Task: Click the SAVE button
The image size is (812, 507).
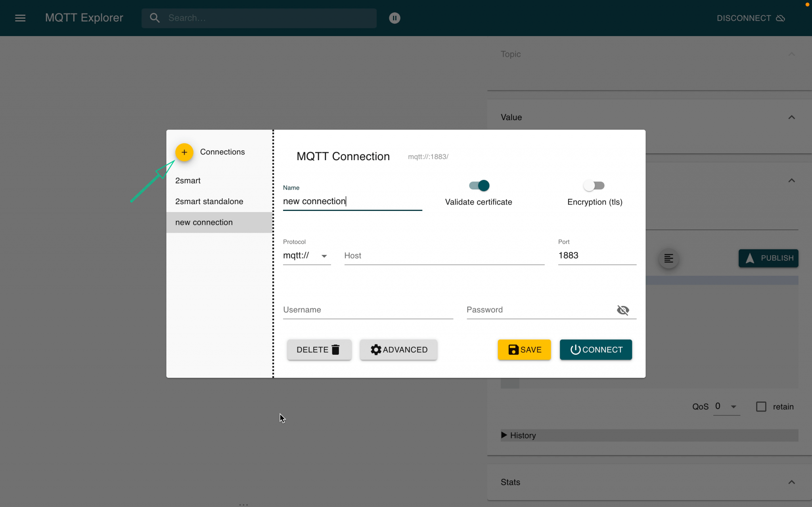Action: coord(524,350)
